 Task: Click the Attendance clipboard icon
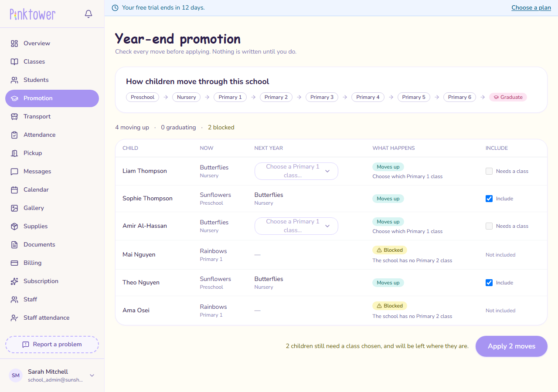pyautogui.click(x=14, y=135)
